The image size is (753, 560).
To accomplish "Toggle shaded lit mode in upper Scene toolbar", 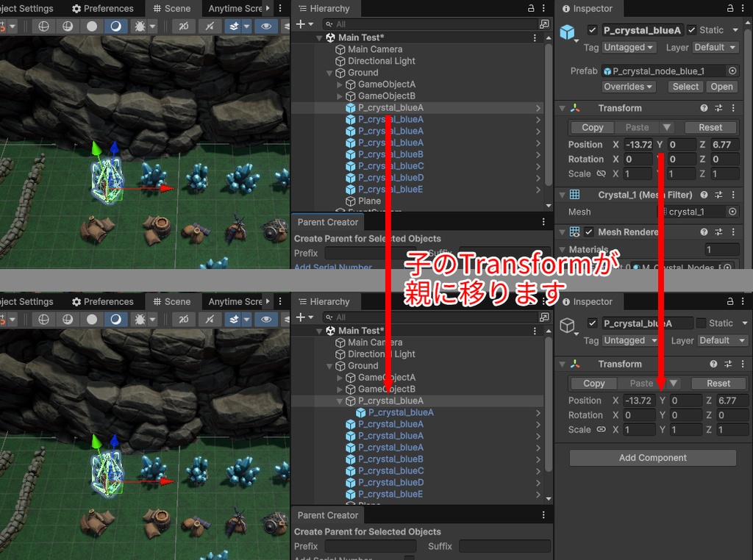I will [115, 26].
